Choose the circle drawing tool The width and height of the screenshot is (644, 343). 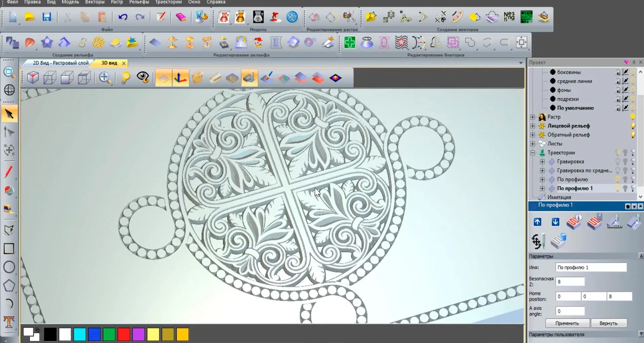[9, 267]
